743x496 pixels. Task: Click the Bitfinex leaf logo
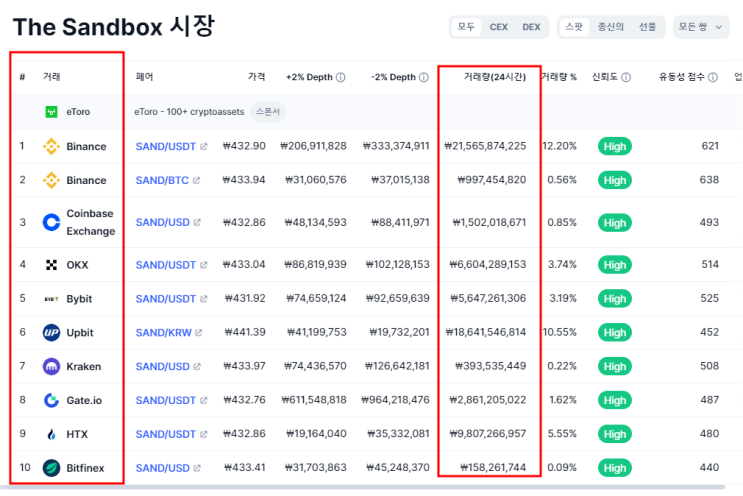tap(51, 468)
